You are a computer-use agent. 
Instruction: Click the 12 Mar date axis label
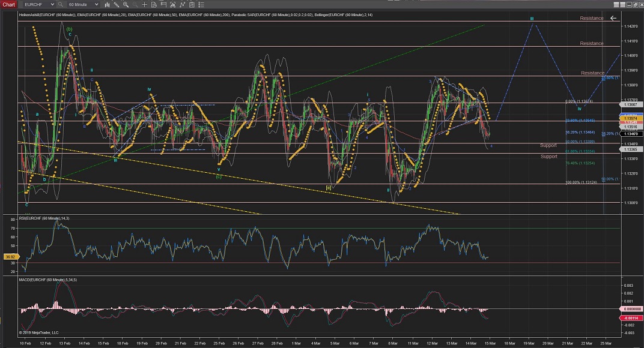(x=432, y=343)
